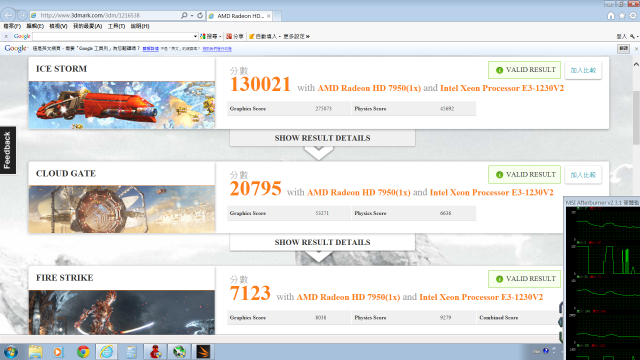The height and width of the screenshot is (360, 640).
Task: Click Cloud Gate VALID RESULT badge
Action: point(524,175)
